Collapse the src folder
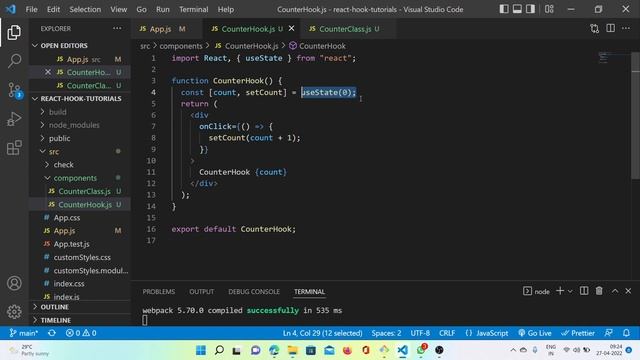This screenshot has width=640, height=360. [x=80, y=151]
